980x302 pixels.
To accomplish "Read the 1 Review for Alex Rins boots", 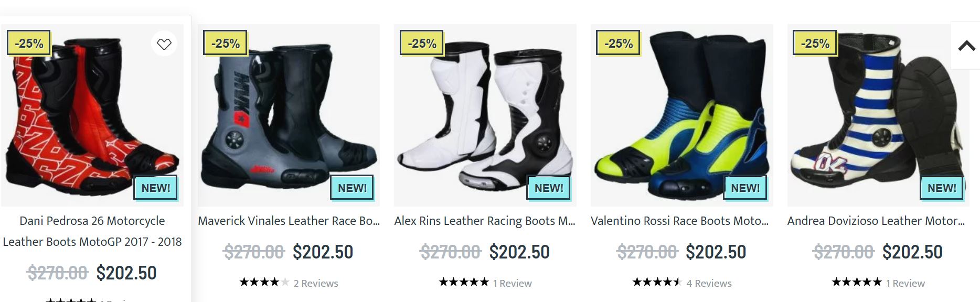I will click(512, 284).
